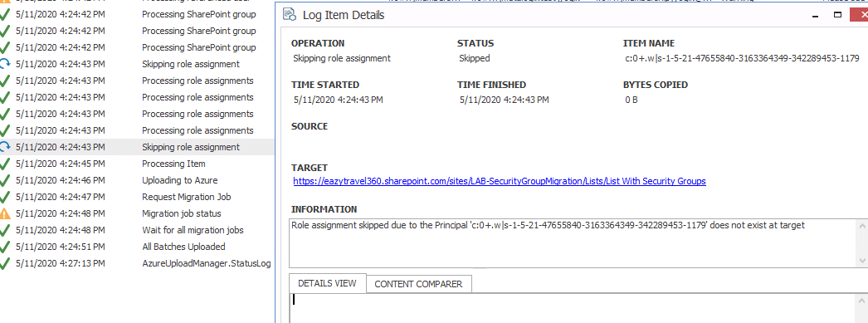
Task: Select the Migration job status log row
Action: 137,213
